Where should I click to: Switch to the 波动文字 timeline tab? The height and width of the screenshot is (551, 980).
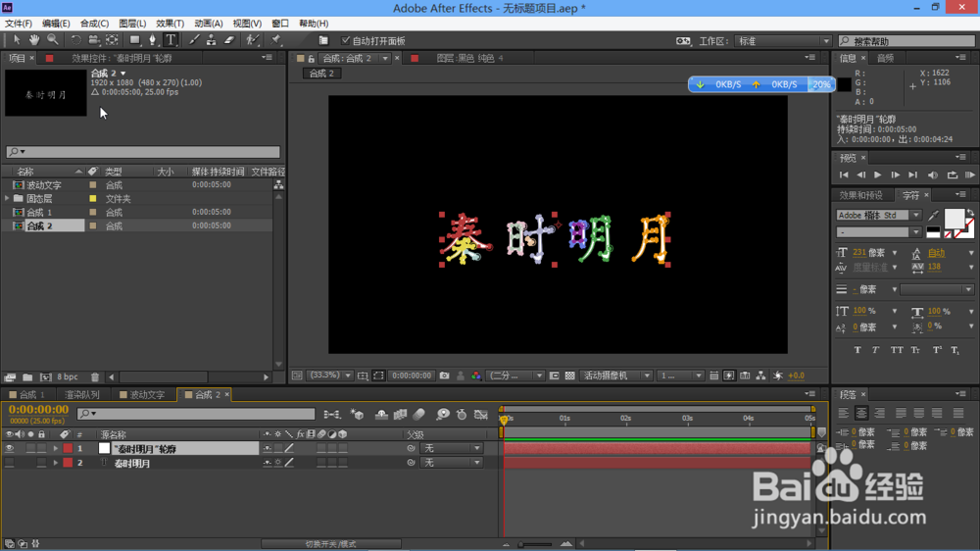point(142,395)
